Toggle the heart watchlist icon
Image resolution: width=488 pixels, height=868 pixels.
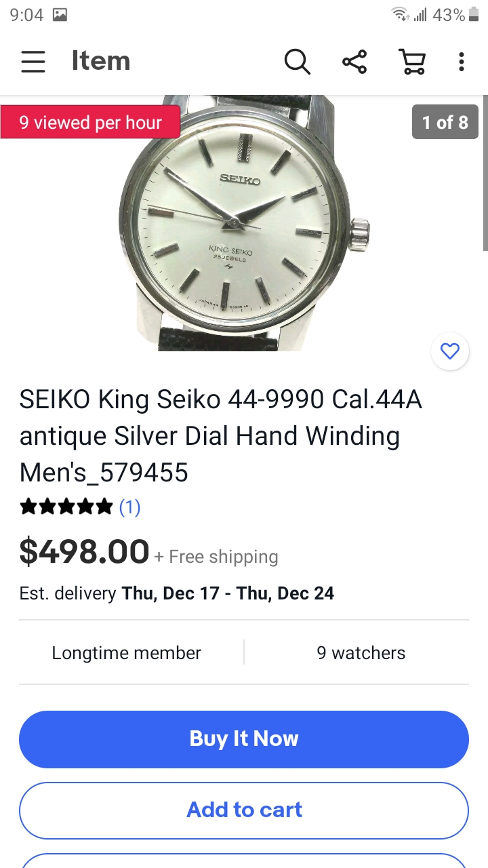coord(450,351)
